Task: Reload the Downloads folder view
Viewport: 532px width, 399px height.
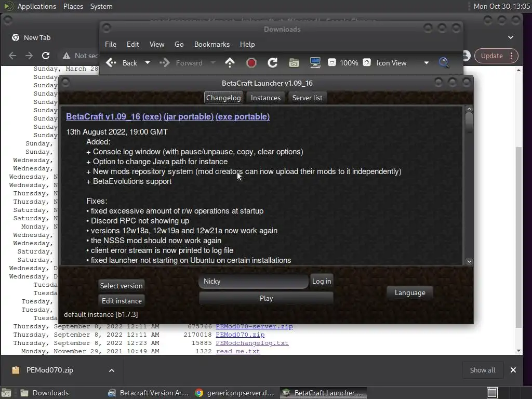Action: click(x=272, y=63)
